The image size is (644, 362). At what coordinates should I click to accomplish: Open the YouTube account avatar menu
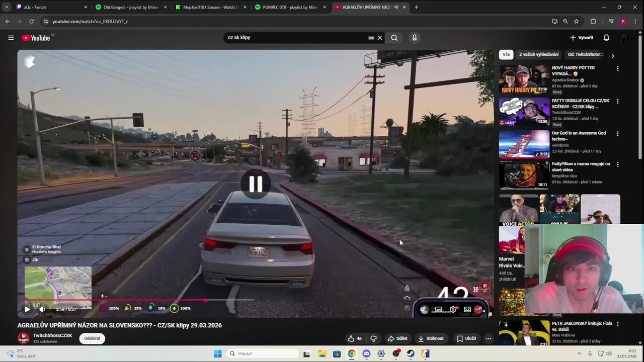click(x=624, y=38)
